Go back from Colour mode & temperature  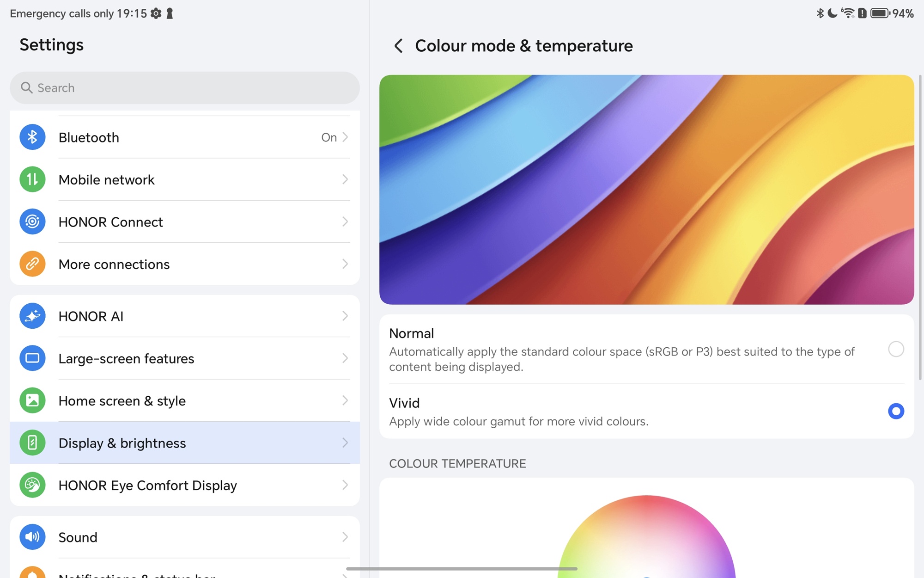(x=398, y=46)
